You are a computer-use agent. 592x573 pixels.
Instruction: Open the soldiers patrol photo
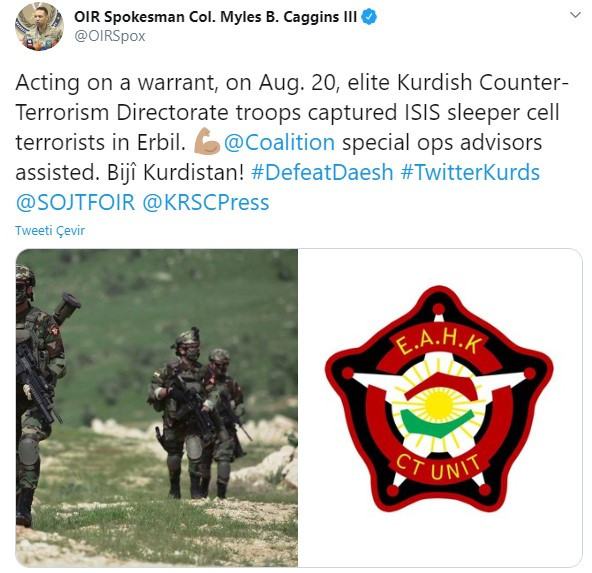[x=157, y=408]
